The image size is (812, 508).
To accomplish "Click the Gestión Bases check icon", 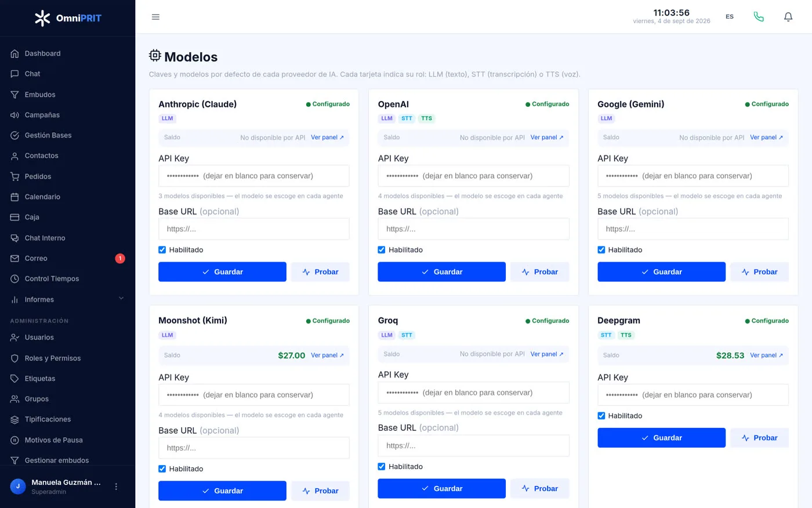I will click(15, 135).
